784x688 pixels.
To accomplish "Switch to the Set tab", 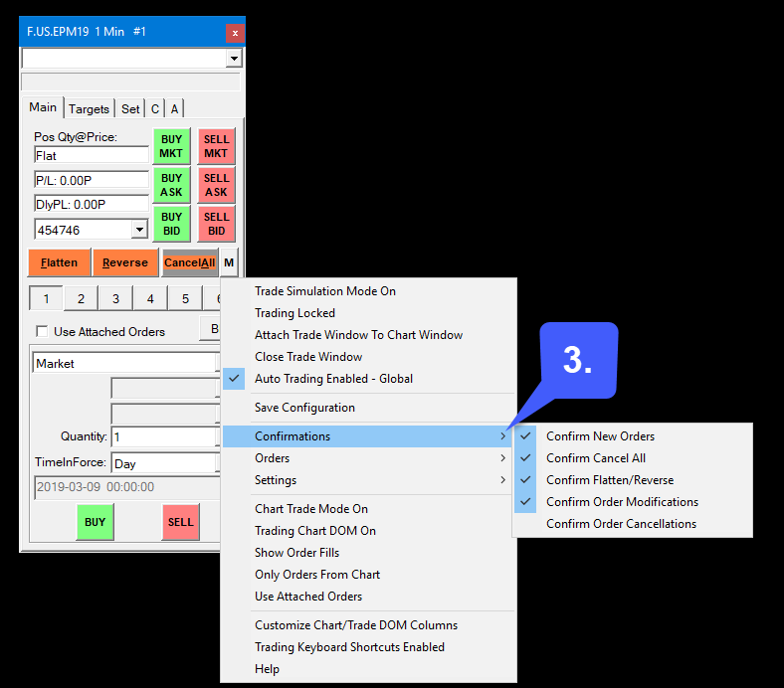I will tap(130, 109).
